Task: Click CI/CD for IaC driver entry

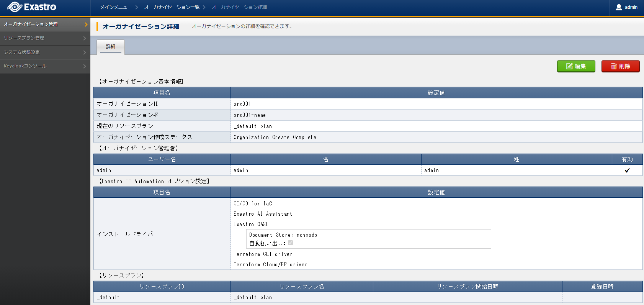Action: click(x=253, y=203)
